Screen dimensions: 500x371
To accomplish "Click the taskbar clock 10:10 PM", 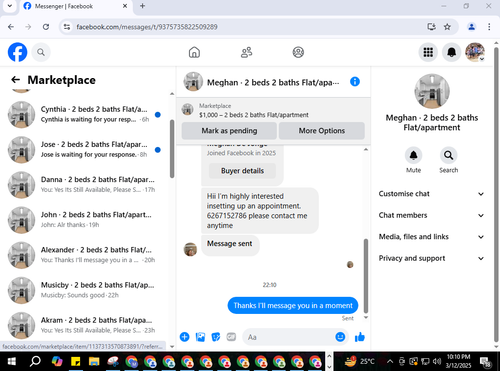I will tap(458, 361).
